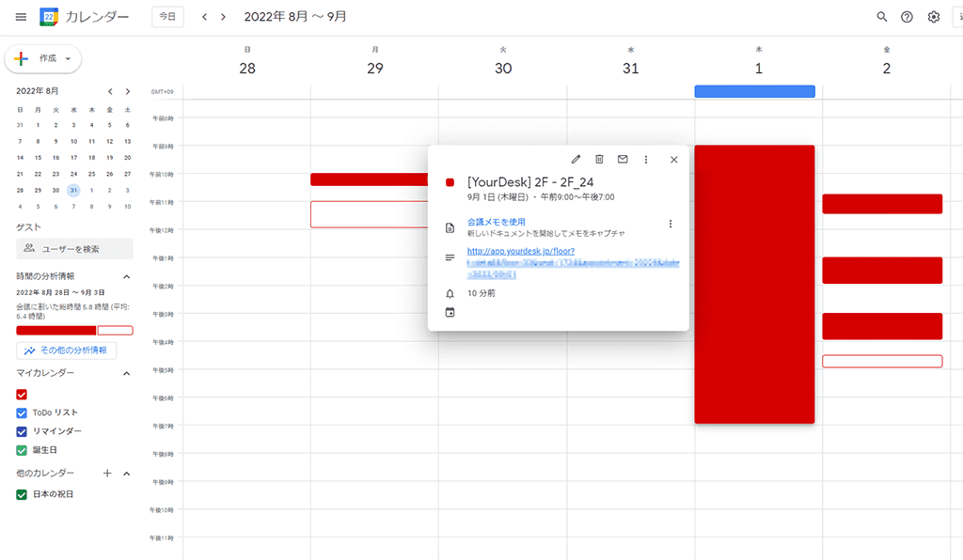This screenshot has width=963, height=560.
Task: Click the red event color dot
Action: click(x=450, y=182)
